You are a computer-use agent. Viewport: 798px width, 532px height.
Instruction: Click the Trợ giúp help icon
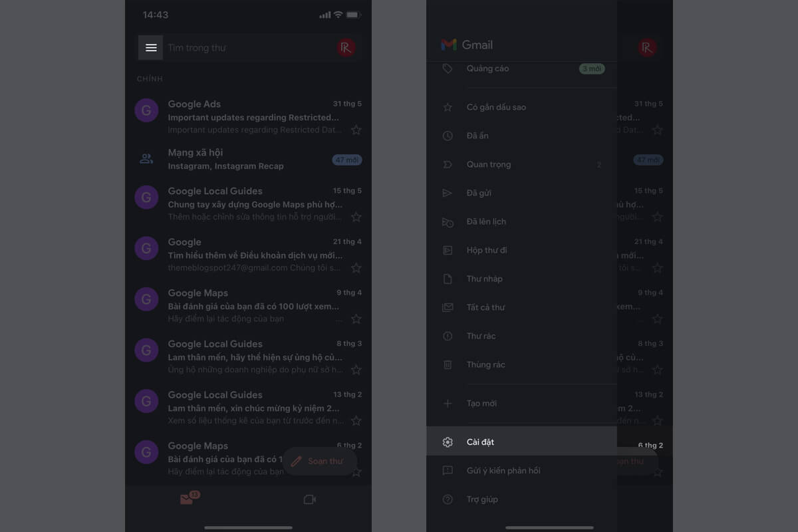pos(448,499)
